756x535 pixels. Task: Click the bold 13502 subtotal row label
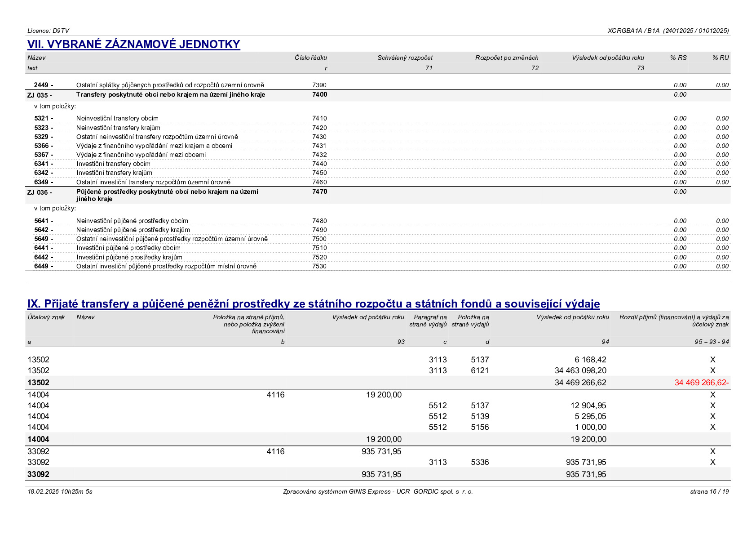[38, 383]
